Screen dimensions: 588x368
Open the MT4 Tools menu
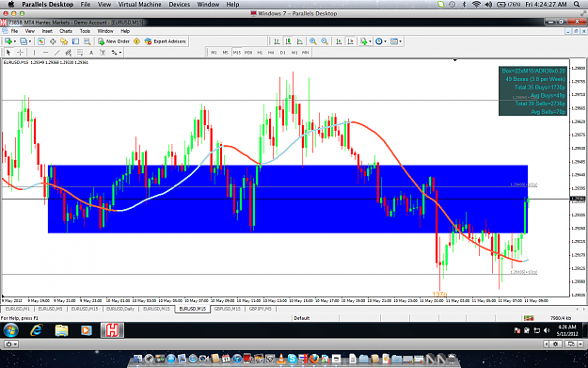85,31
